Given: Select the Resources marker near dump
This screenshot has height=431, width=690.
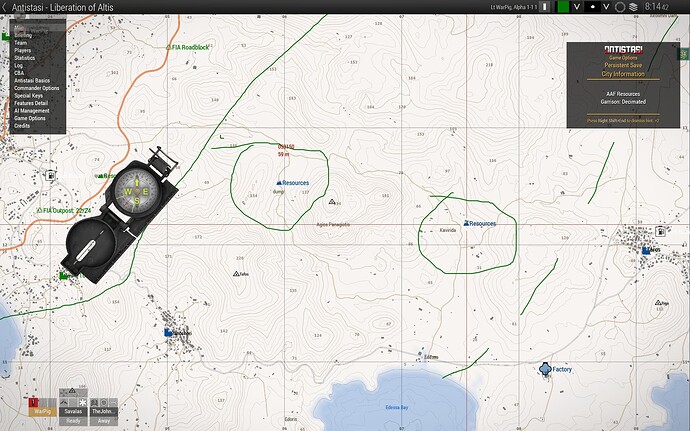Looking at the screenshot, I should click(x=293, y=183).
